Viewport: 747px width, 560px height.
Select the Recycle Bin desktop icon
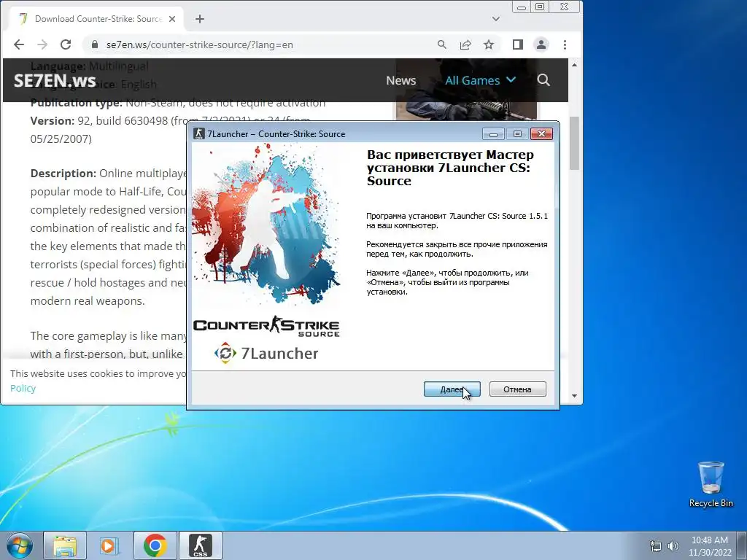(711, 484)
